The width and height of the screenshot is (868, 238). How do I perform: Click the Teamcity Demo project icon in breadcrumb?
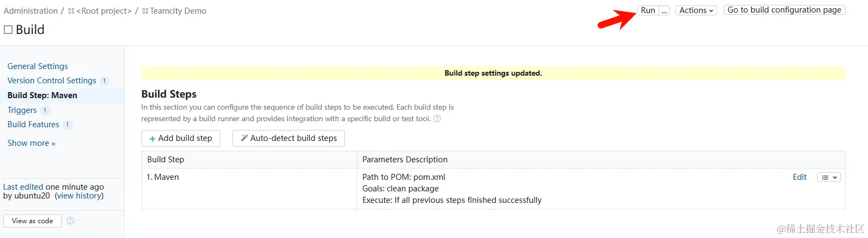(x=145, y=11)
